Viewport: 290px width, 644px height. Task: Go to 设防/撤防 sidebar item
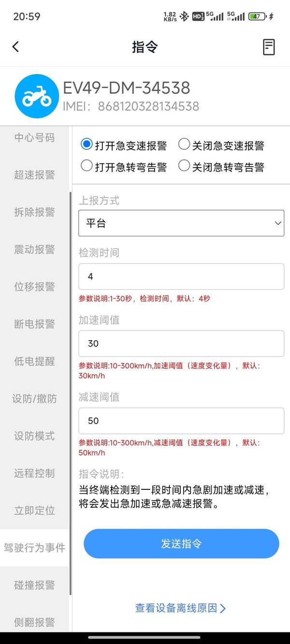click(x=34, y=399)
